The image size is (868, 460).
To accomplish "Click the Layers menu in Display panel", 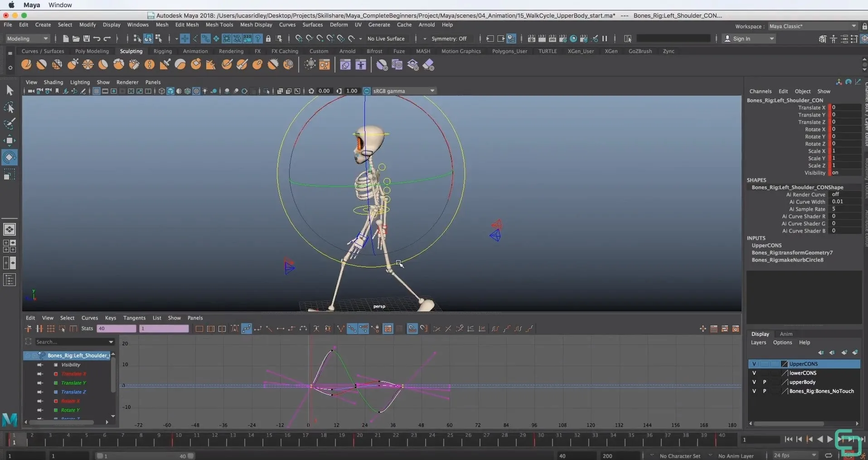I will point(758,343).
